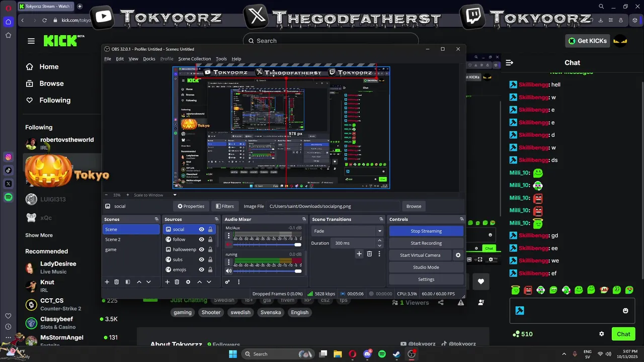644x362 pixels.
Task: Open Mic/Aux channel options dots
Action: pyautogui.click(x=228, y=235)
